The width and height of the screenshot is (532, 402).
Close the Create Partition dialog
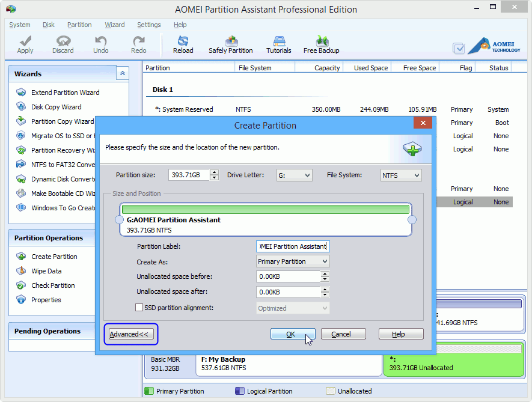pos(423,123)
